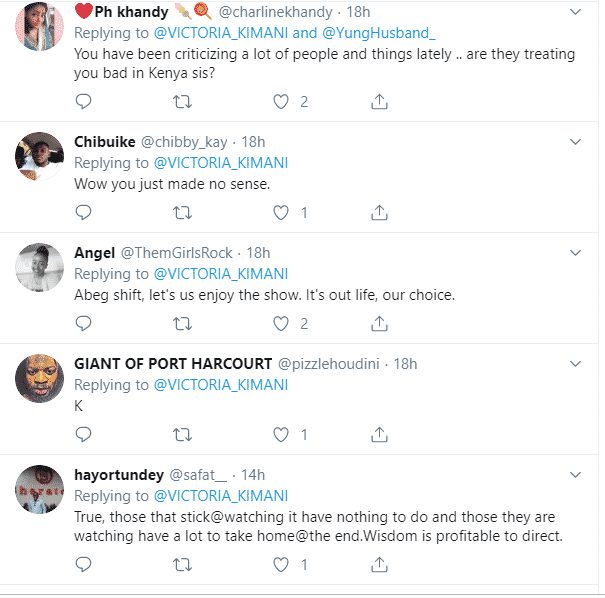Screen dimensions: 605x598
Task: Click hayortundey's avatar image
Action: click(38, 489)
